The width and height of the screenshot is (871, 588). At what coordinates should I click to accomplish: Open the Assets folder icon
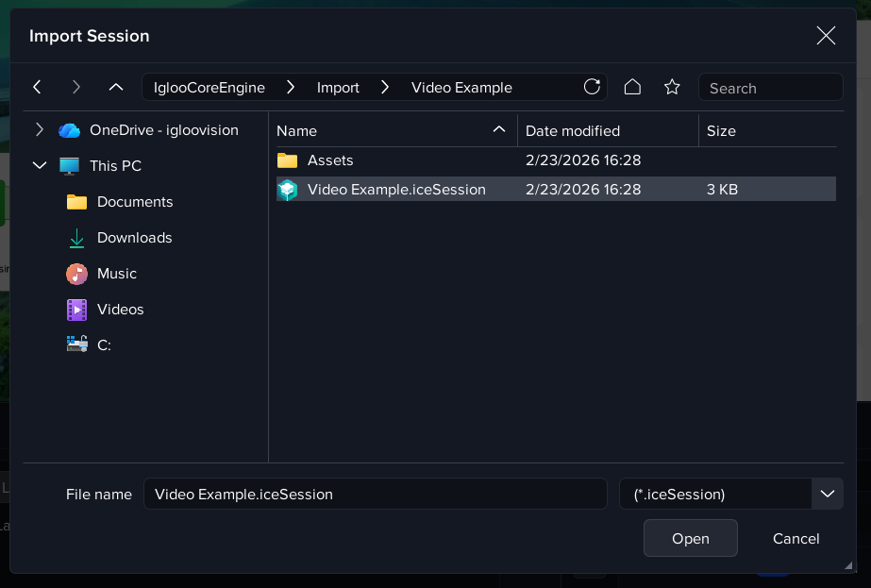[x=288, y=160]
